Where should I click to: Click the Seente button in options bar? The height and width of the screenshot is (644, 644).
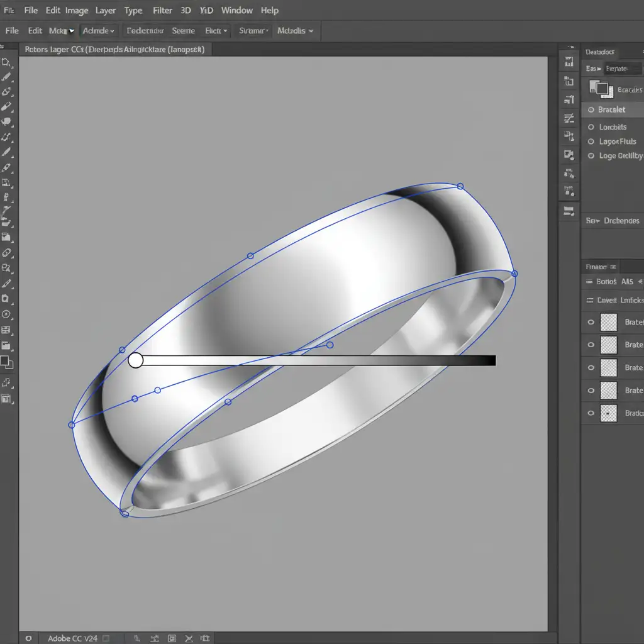pos(183,31)
